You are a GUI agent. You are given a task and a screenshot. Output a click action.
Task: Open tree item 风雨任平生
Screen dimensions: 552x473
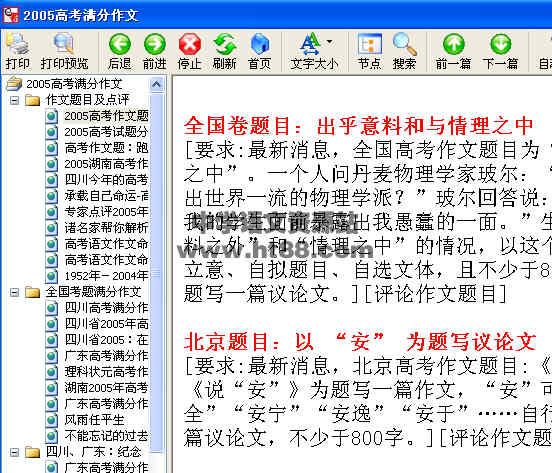pos(94,420)
